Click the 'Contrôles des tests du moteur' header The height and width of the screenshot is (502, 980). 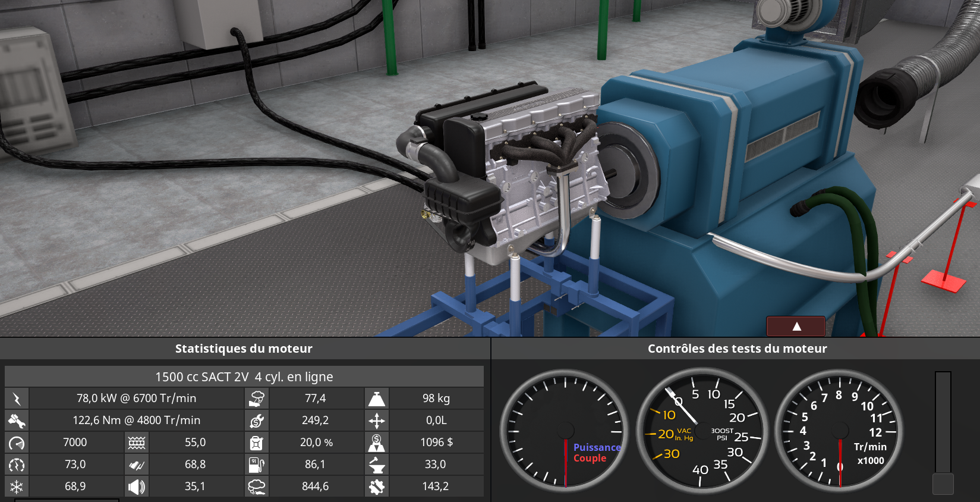(x=737, y=349)
